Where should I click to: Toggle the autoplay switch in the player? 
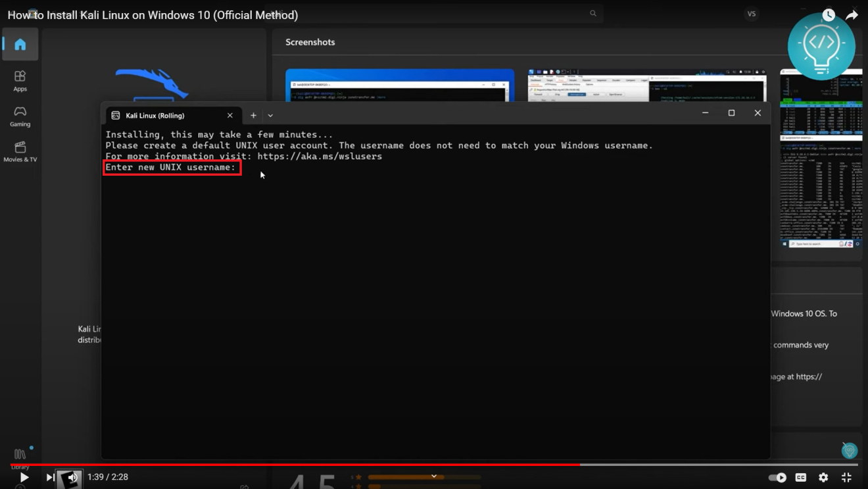click(x=777, y=477)
